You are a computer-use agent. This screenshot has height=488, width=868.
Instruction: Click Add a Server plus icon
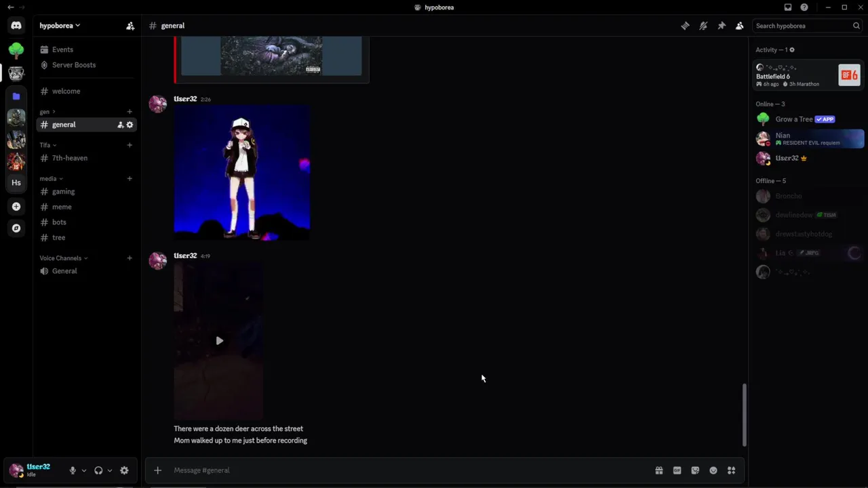pos(16,207)
